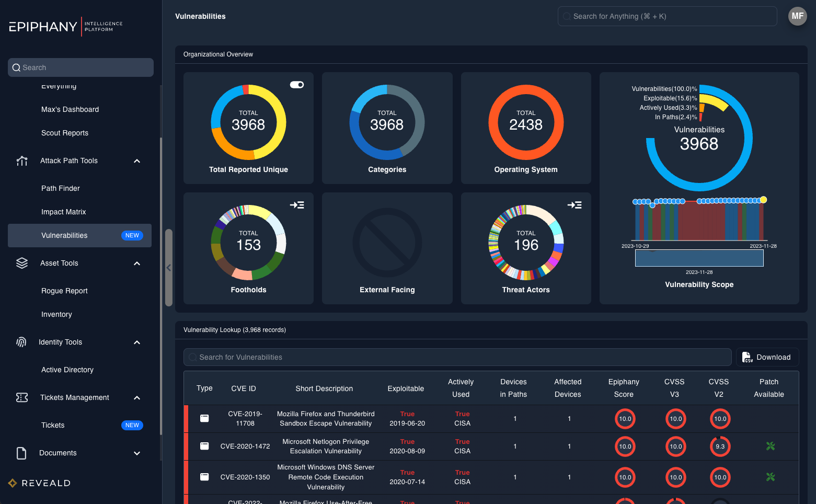Image resolution: width=816 pixels, height=504 pixels.
Task: Collapse the Identity Tools section
Action: tap(136, 342)
